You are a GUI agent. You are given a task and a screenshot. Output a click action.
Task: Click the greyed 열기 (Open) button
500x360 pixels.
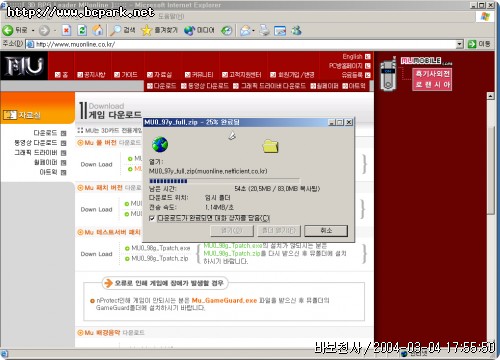pos(232,231)
